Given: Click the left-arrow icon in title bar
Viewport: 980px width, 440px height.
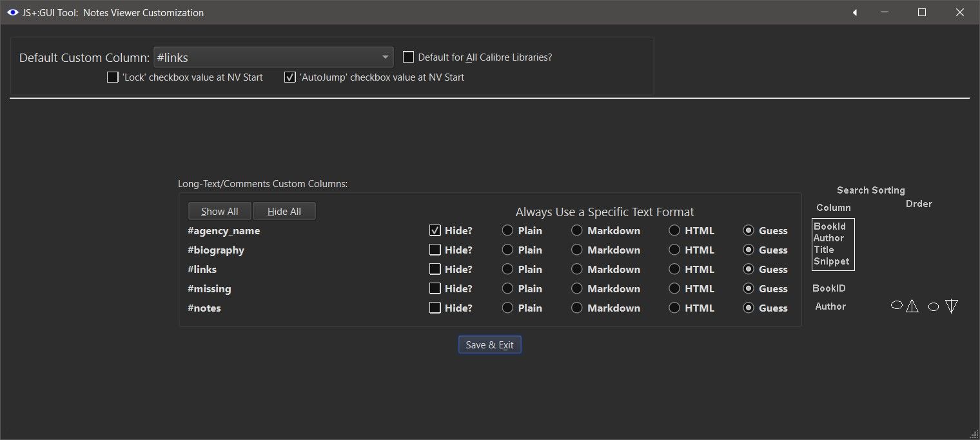Looking at the screenshot, I should pyautogui.click(x=855, y=12).
